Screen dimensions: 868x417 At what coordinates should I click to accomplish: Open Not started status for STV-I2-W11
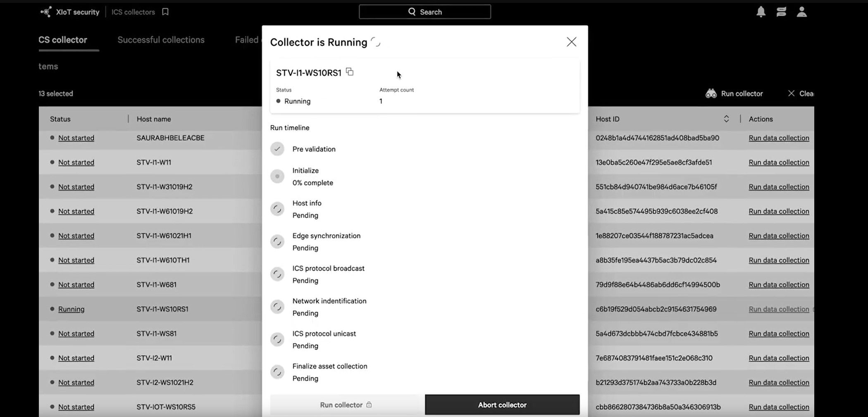pos(76,358)
